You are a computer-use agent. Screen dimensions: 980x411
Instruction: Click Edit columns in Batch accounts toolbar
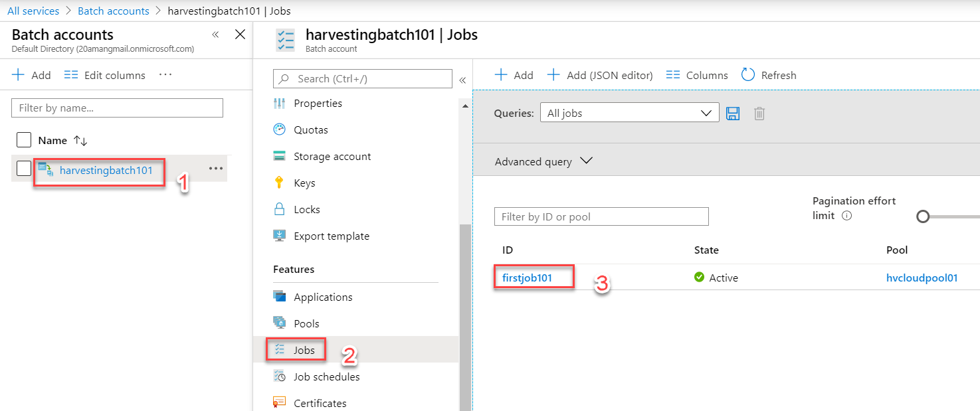tap(105, 75)
